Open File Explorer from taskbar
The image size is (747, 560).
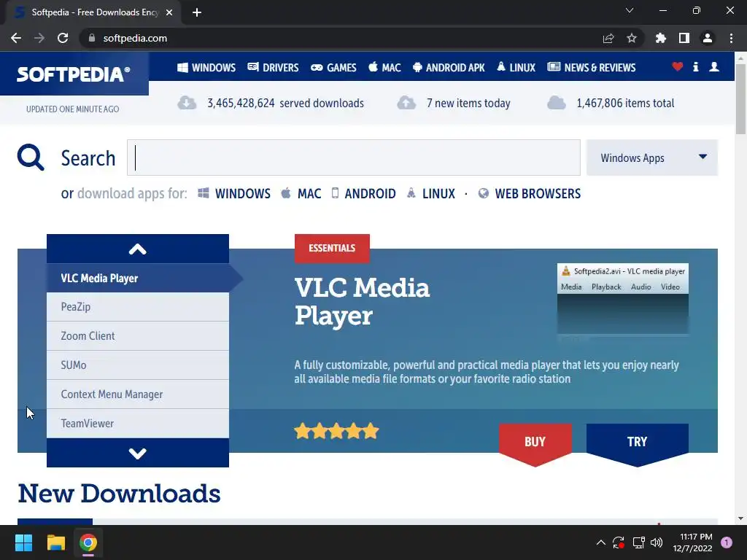[x=55, y=542]
